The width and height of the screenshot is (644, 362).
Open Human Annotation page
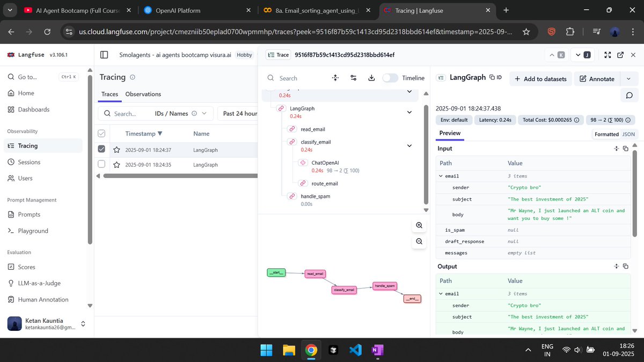(43, 300)
